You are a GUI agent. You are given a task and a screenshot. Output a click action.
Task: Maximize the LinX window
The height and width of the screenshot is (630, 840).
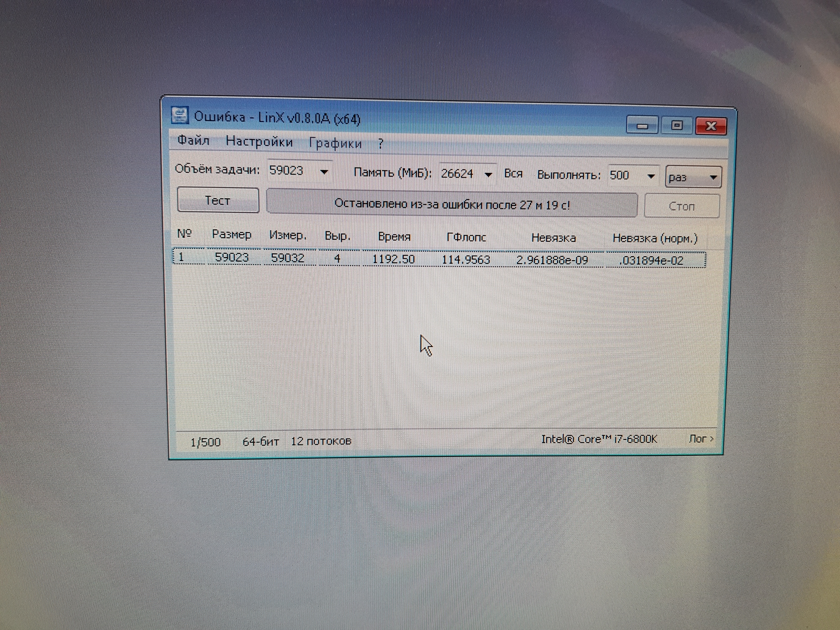(677, 125)
